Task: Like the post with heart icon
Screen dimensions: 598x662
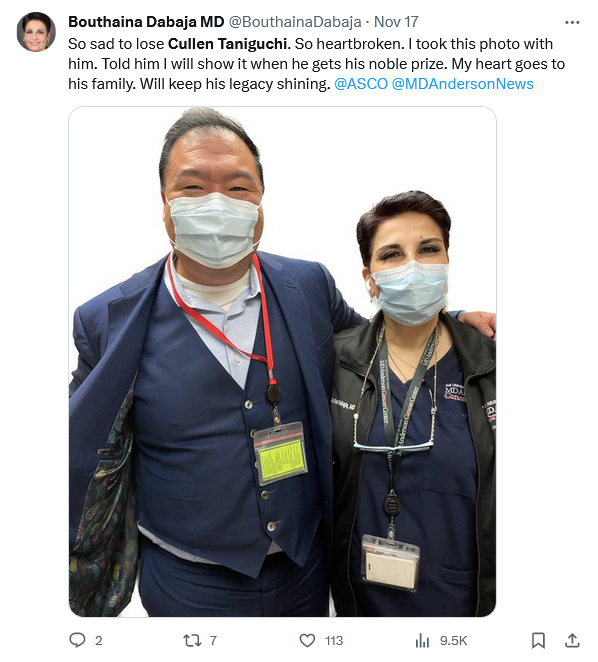Action: [307, 640]
